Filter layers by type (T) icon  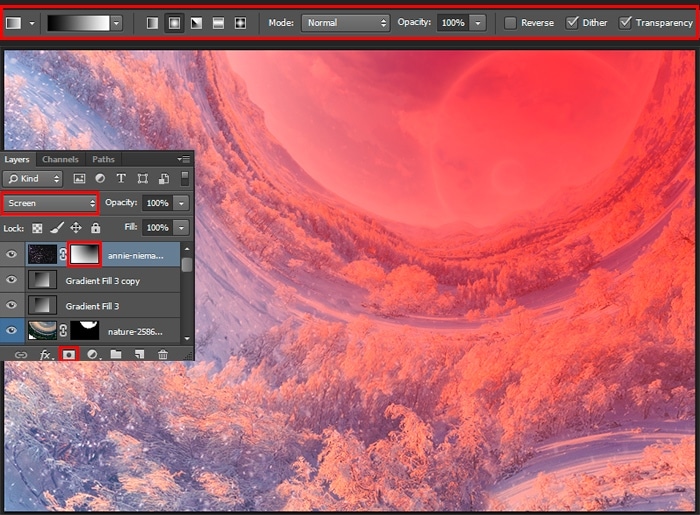(x=121, y=178)
